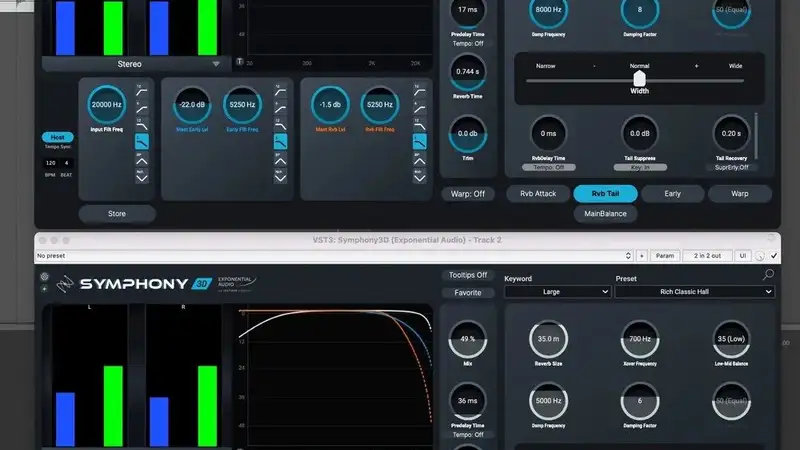The image size is (800, 450).
Task: Choose notch shape for Rvb filter
Action: pyautogui.click(x=419, y=177)
